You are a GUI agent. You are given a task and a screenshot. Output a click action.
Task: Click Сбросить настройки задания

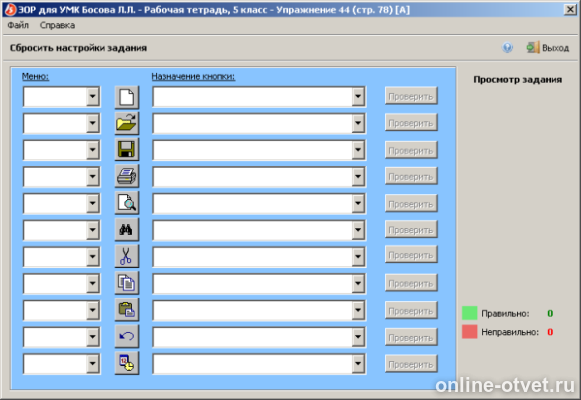[x=78, y=48]
